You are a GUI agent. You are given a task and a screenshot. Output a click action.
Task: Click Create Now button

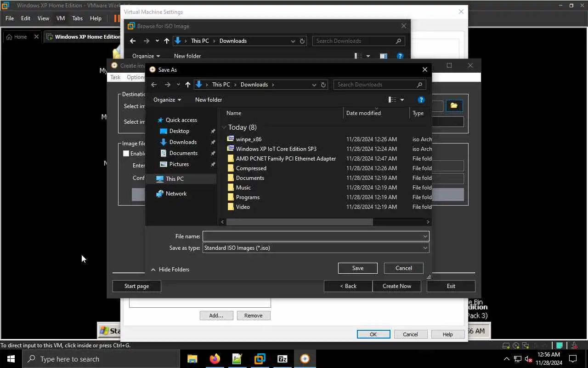click(397, 286)
